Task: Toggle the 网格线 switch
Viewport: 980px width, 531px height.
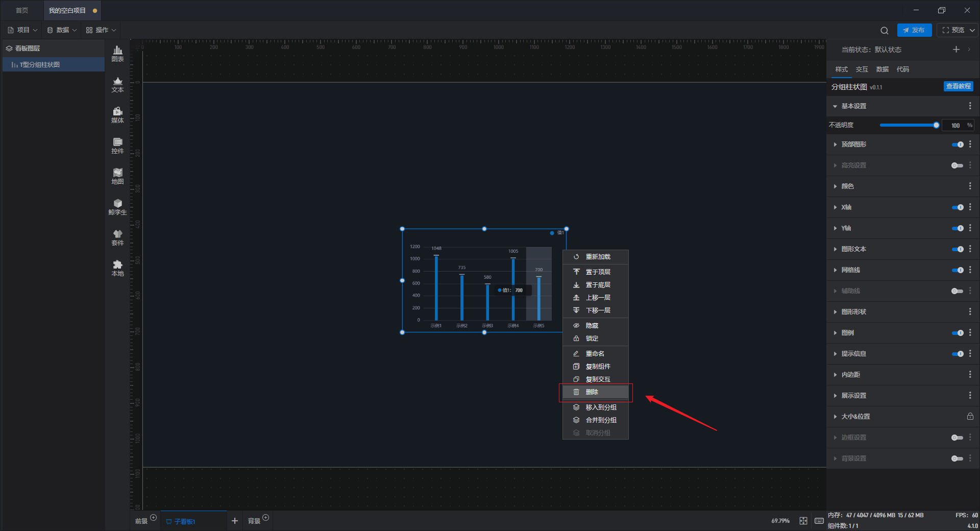Action: point(958,270)
